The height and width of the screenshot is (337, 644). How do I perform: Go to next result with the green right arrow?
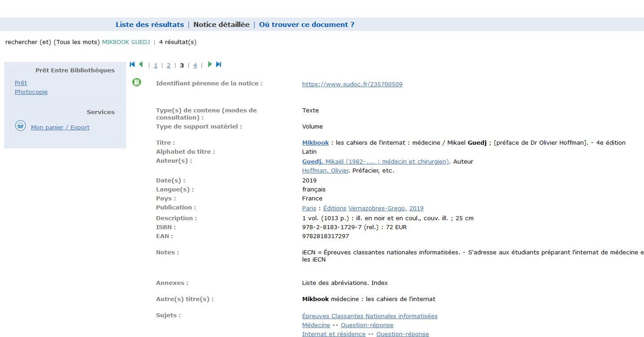pos(210,64)
